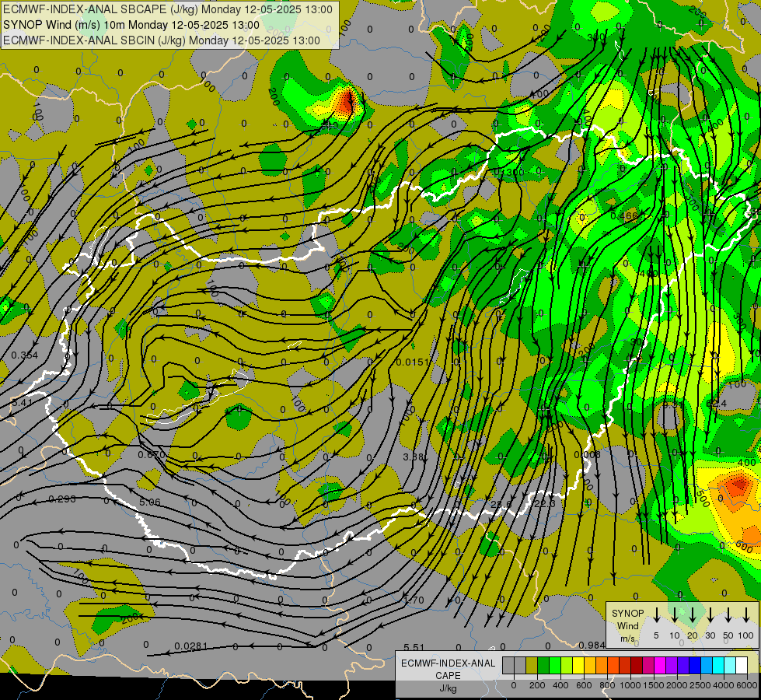Select the dark red CAPE legend swatch
Image resolution: width=761 pixels, height=700 pixels.
pos(637,665)
